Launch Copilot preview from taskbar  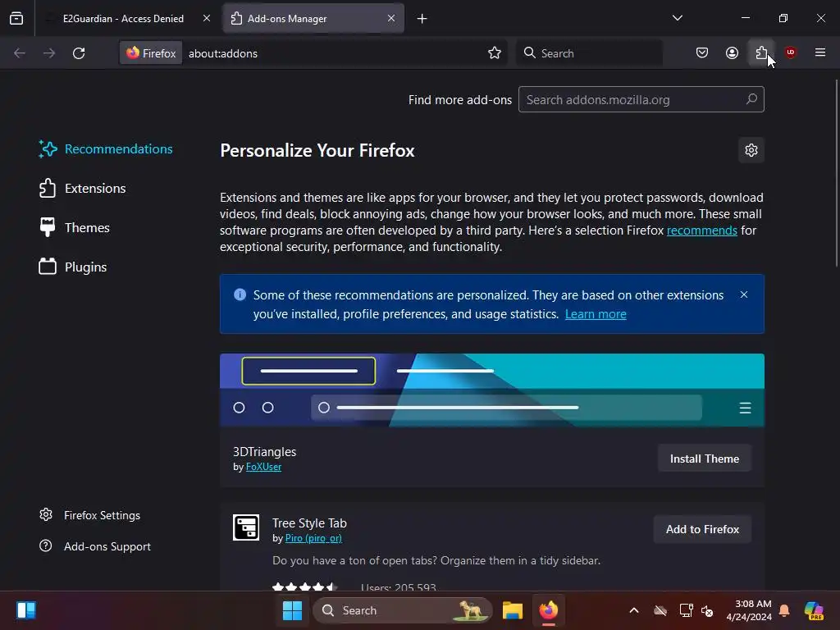click(813, 610)
